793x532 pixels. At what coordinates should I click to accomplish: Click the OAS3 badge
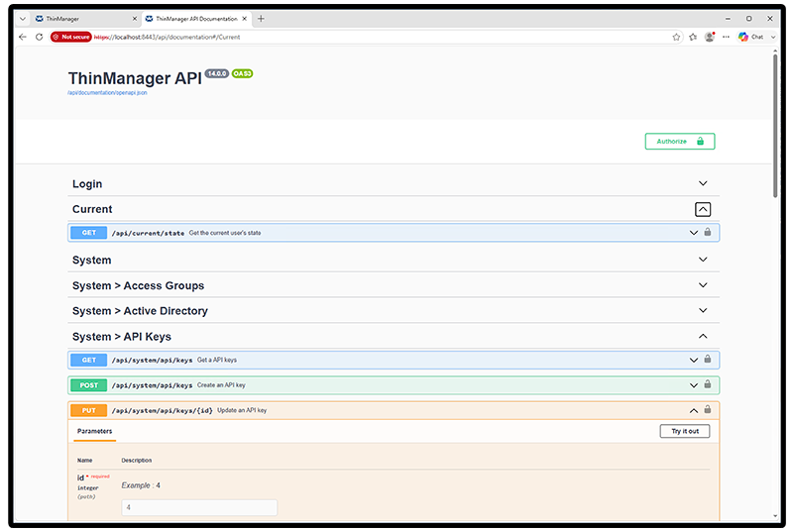[x=242, y=73]
